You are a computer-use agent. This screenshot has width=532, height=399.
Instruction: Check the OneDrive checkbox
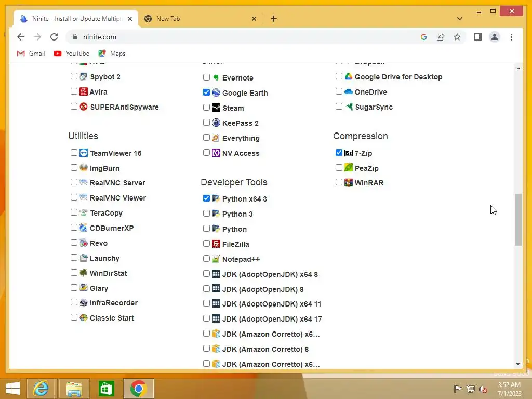click(339, 91)
